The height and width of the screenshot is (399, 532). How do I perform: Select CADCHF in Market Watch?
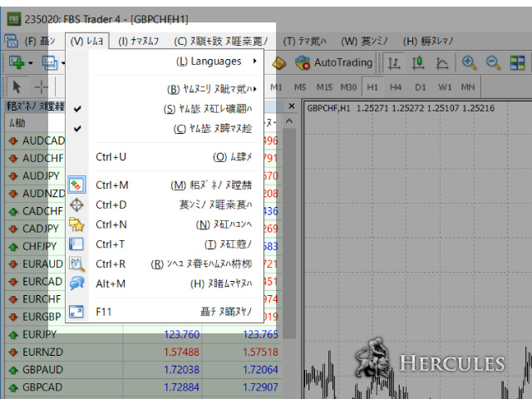pyautogui.click(x=42, y=211)
